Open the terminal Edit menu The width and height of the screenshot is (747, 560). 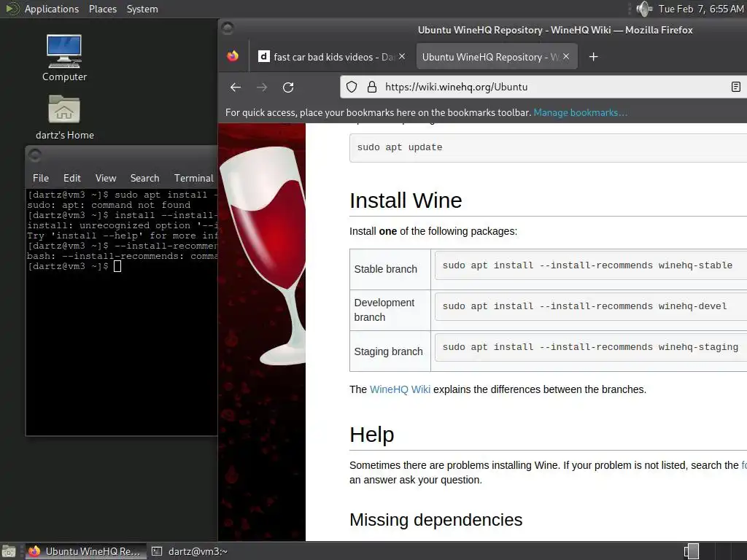click(72, 178)
